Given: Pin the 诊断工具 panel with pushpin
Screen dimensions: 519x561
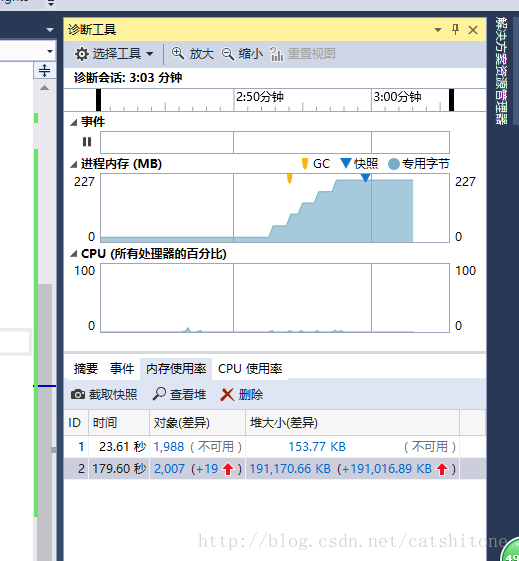Looking at the screenshot, I should [455, 29].
